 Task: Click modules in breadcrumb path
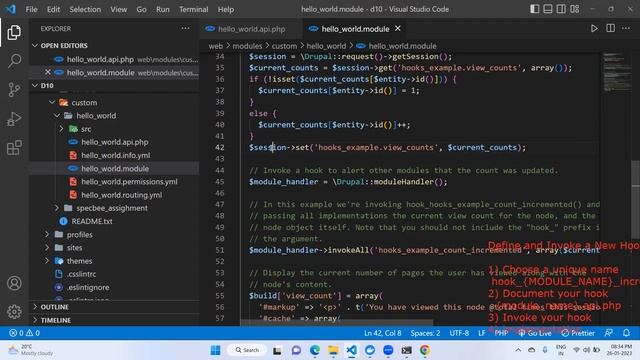tap(247, 46)
